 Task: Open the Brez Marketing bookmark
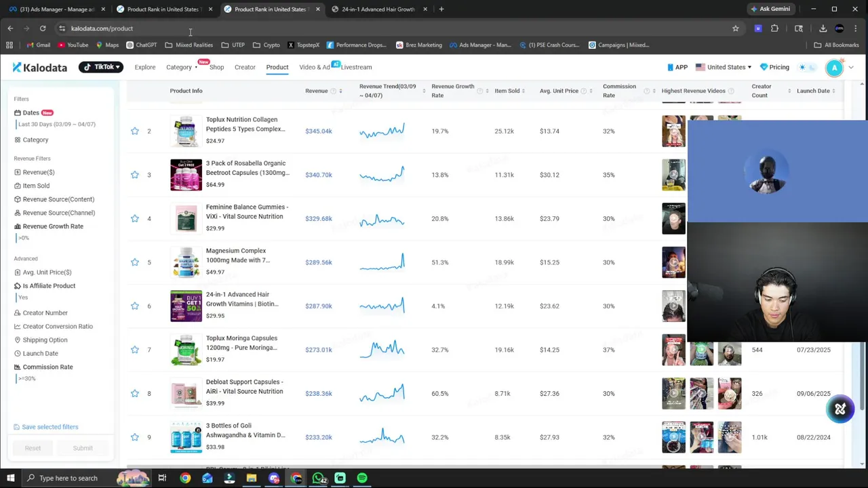(418, 45)
